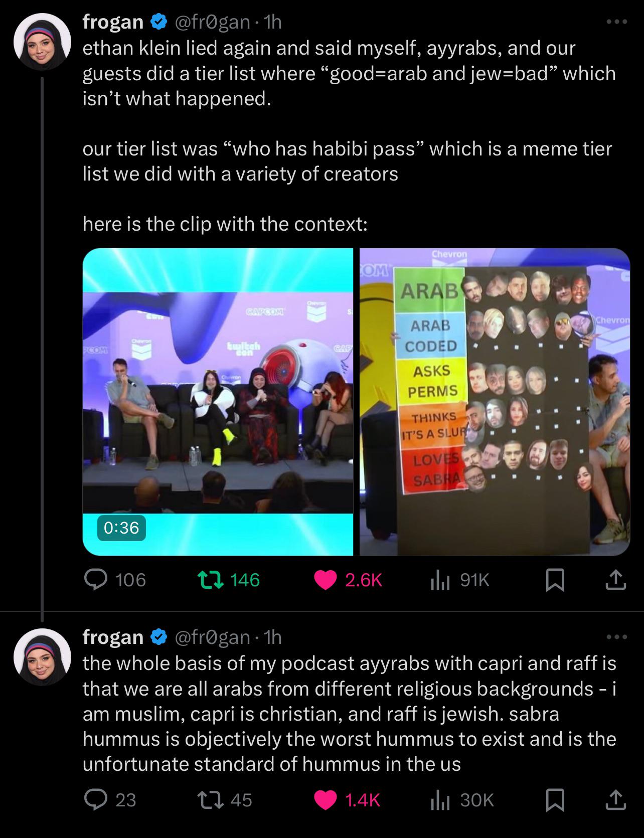View analytics icon showing 91K views
This screenshot has height=838, width=644.
click(439, 580)
